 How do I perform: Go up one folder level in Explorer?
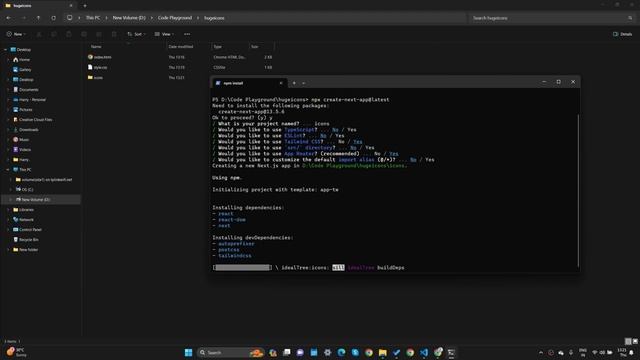[38, 18]
